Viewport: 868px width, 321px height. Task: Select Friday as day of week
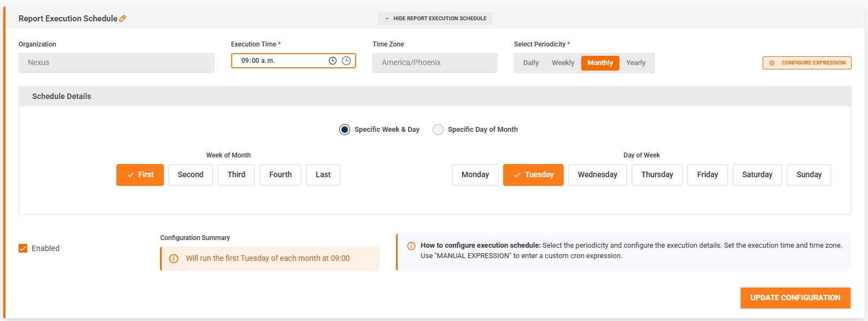coord(707,175)
